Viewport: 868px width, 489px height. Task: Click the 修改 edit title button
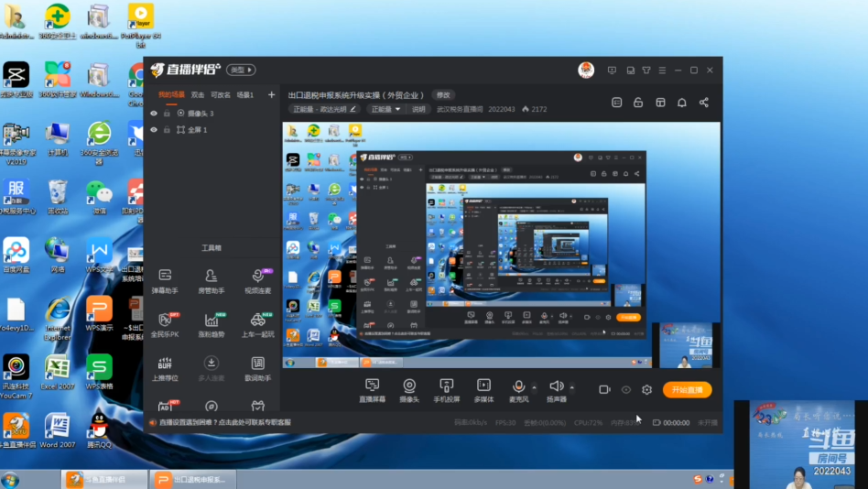tap(443, 94)
